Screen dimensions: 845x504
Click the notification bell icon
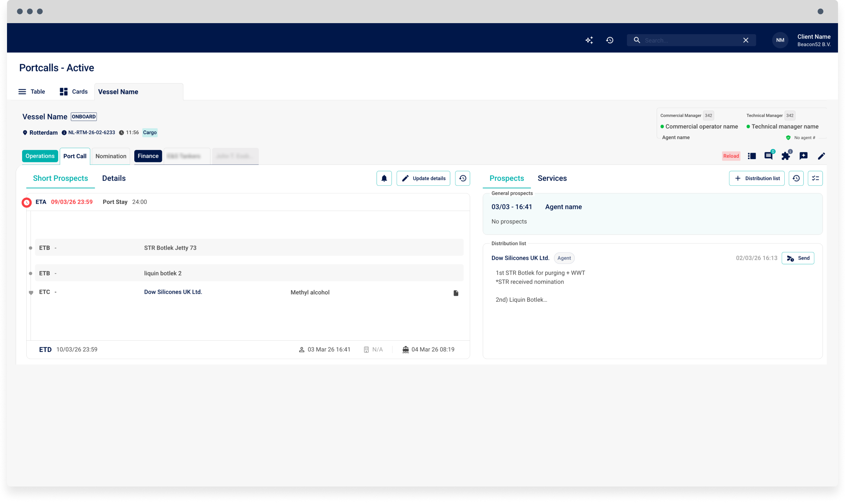[384, 178]
